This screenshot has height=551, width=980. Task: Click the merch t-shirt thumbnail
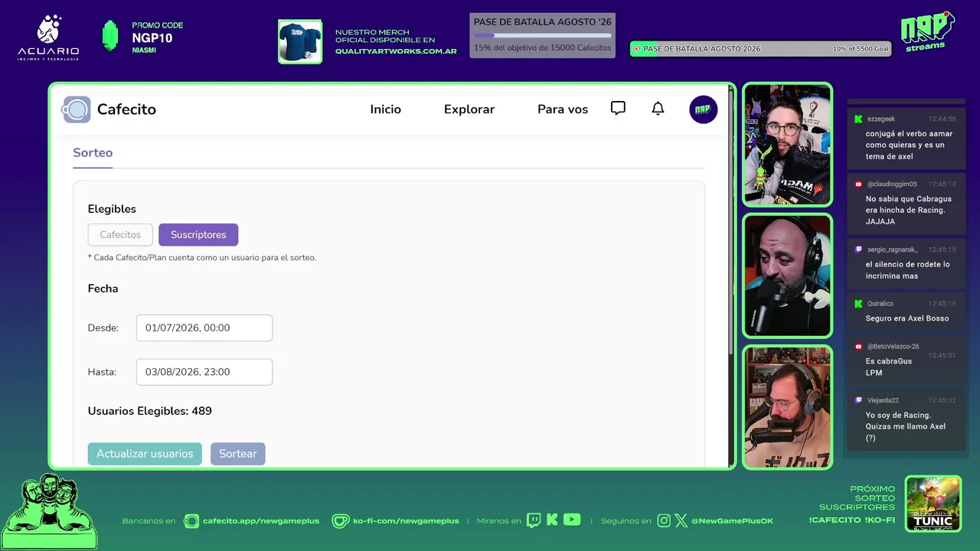pos(300,41)
